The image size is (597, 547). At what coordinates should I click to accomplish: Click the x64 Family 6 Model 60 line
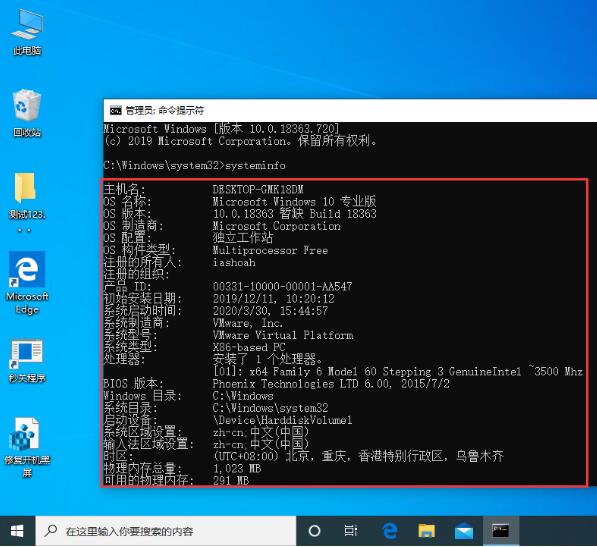[397, 371]
